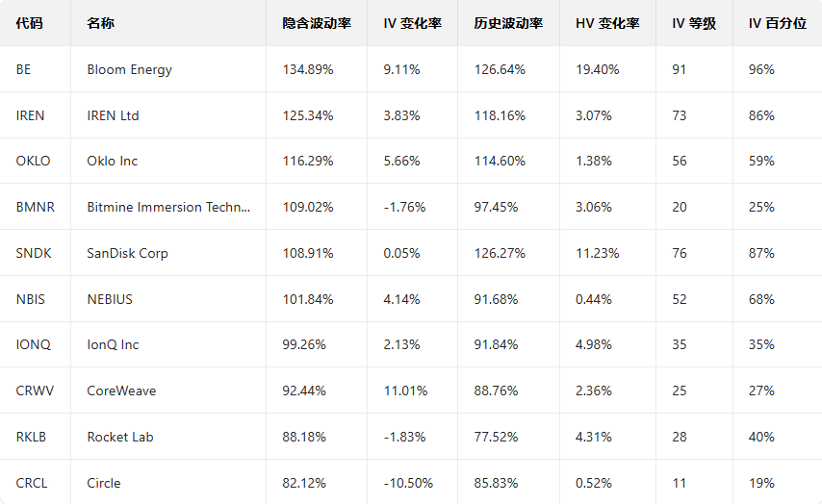
Task: Open the IREN ticker code
Action: point(31,115)
